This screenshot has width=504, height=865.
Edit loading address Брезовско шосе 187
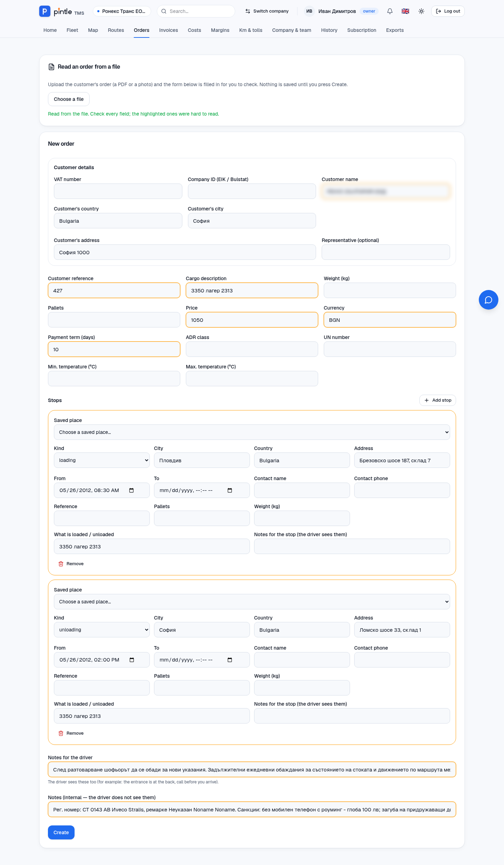click(x=402, y=461)
